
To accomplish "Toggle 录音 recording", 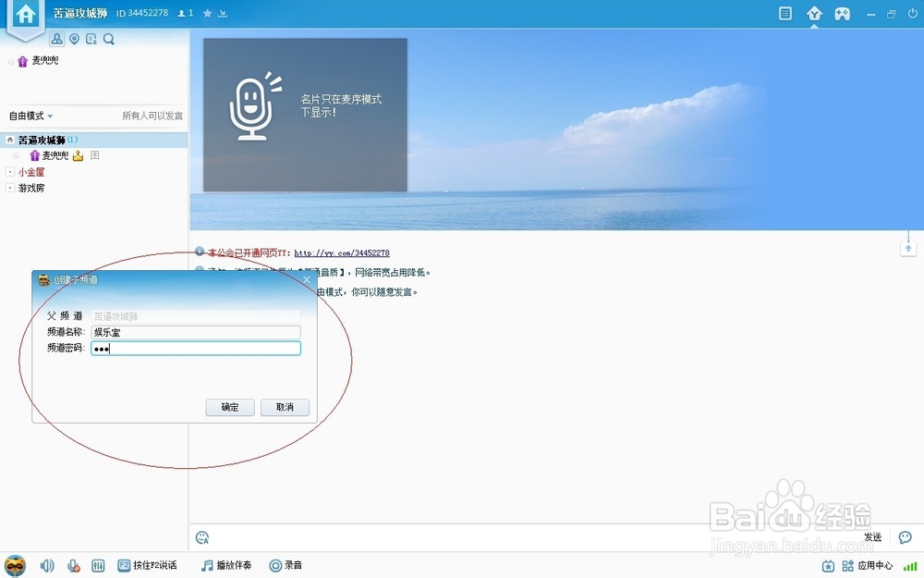I will (286, 566).
